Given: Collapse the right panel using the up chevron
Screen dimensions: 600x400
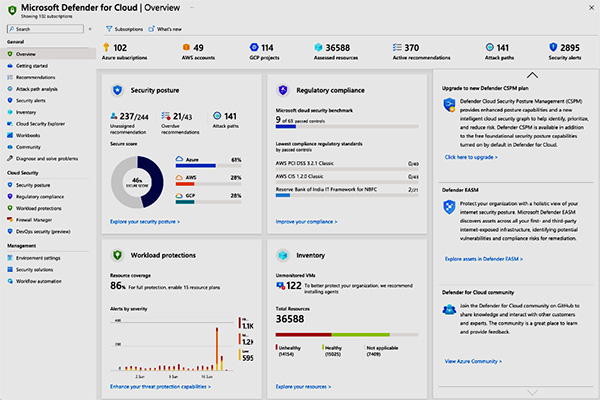Looking at the screenshot, I should click(532, 75).
